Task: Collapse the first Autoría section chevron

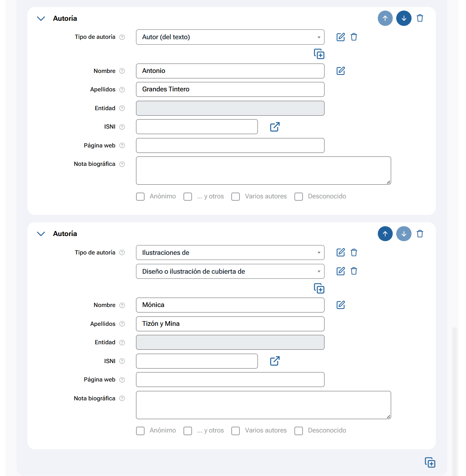Action: pyautogui.click(x=41, y=18)
